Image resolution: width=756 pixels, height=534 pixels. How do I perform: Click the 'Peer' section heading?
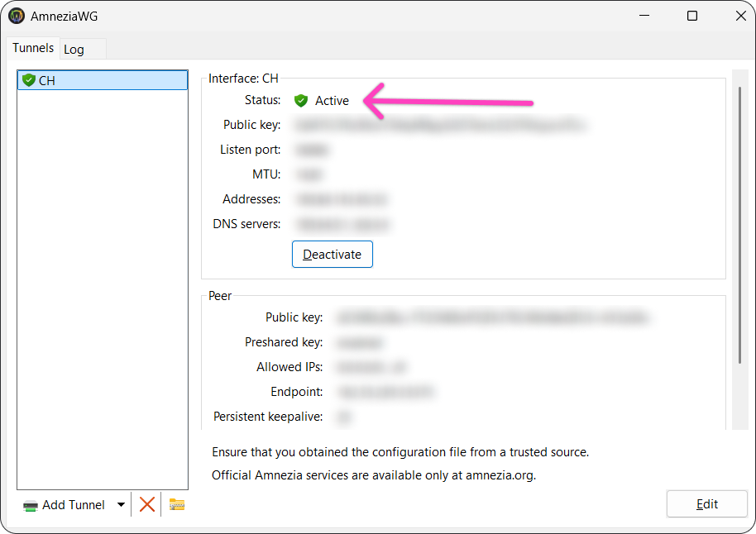pyautogui.click(x=220, y=296)
